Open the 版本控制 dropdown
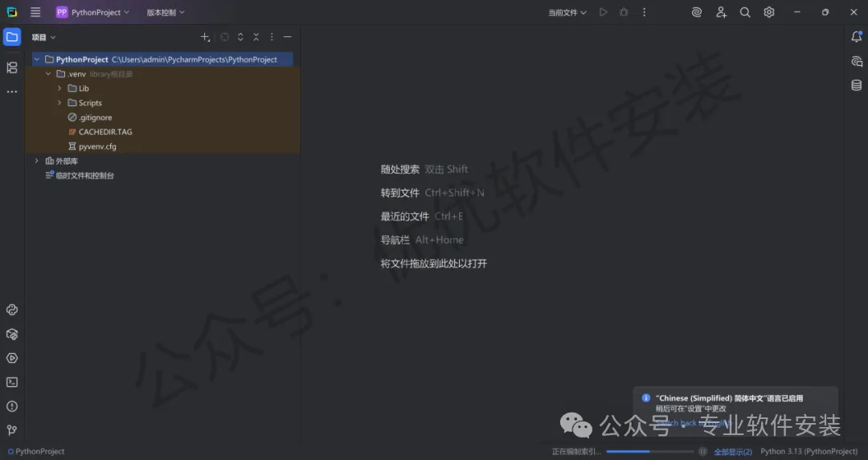 pyautogui.click(x=166, y=12)
